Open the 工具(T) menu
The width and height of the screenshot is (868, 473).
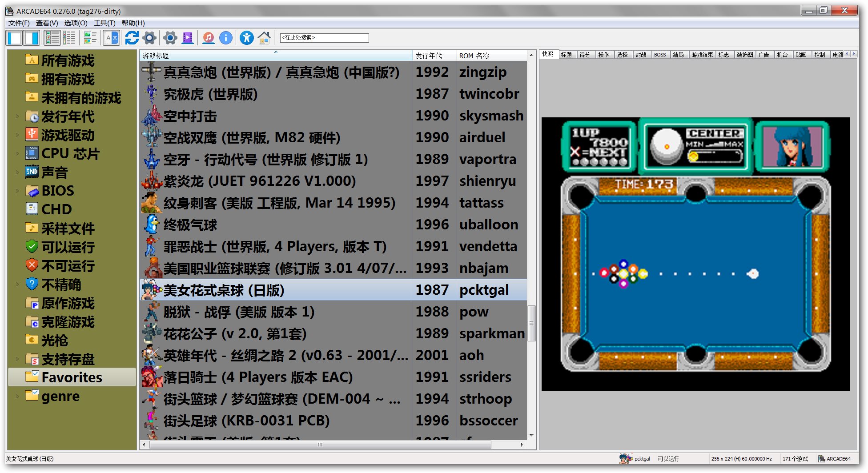104,23
